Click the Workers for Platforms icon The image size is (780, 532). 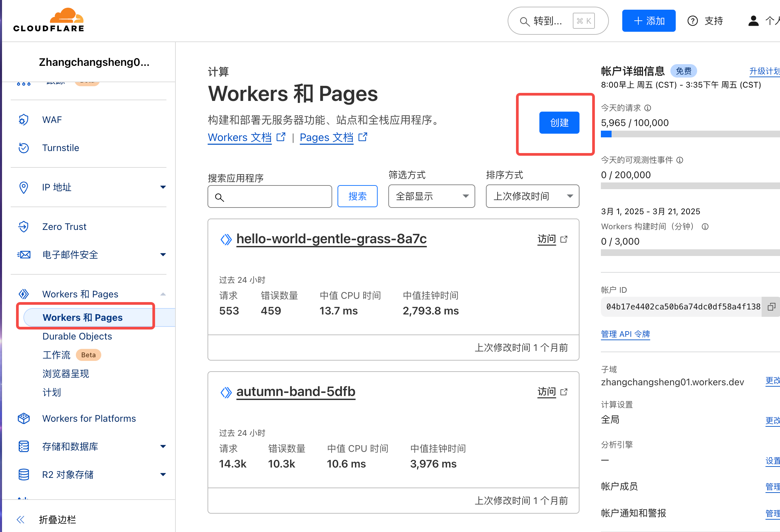click(23, 419)
